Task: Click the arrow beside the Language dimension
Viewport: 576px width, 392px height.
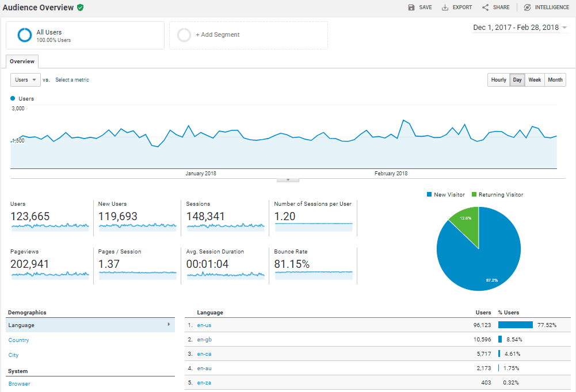Action: 169,325
